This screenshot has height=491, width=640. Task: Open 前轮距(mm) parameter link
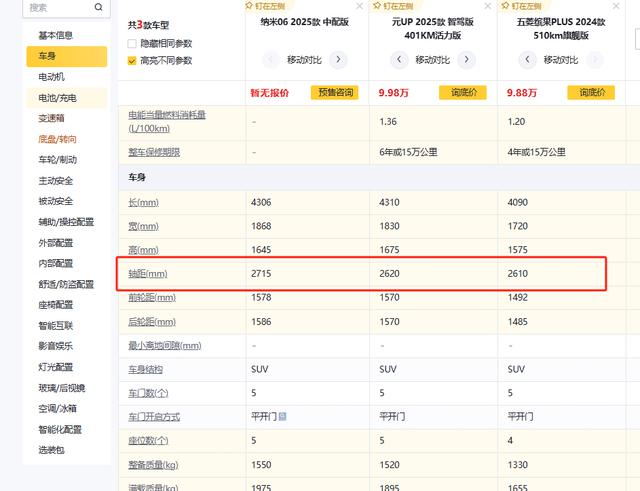pyautogui.click(x=152, y=298)
